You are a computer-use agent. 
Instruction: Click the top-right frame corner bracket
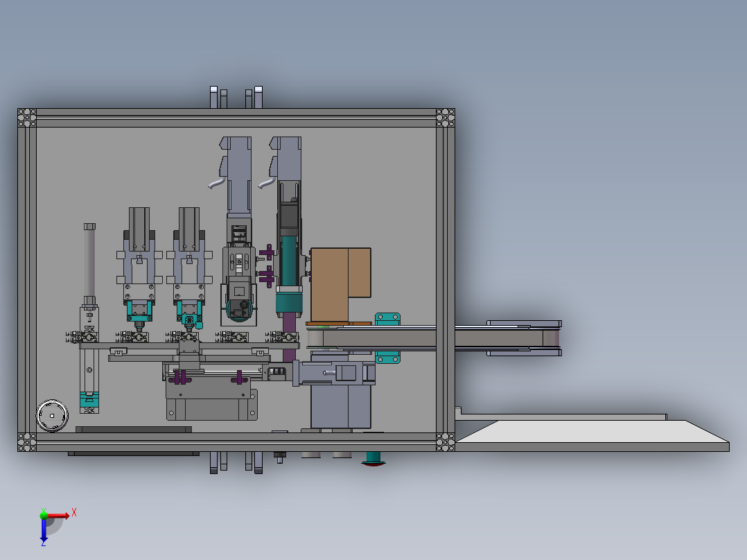(x=446, y=118)
